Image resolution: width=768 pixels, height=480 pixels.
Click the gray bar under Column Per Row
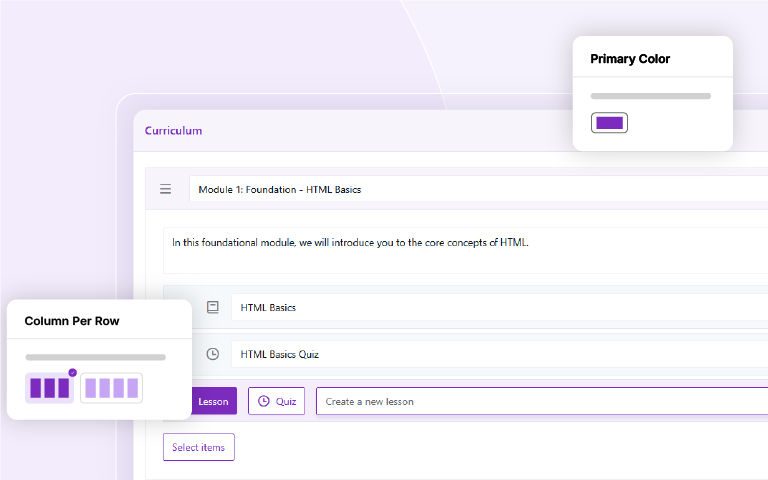pyautogui.click(x=95, y=357)
